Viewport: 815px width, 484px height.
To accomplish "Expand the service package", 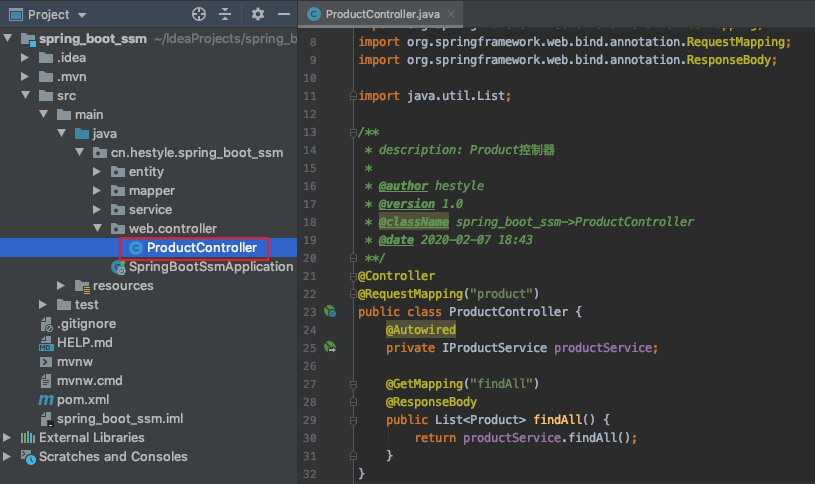I will pos(97,209).
